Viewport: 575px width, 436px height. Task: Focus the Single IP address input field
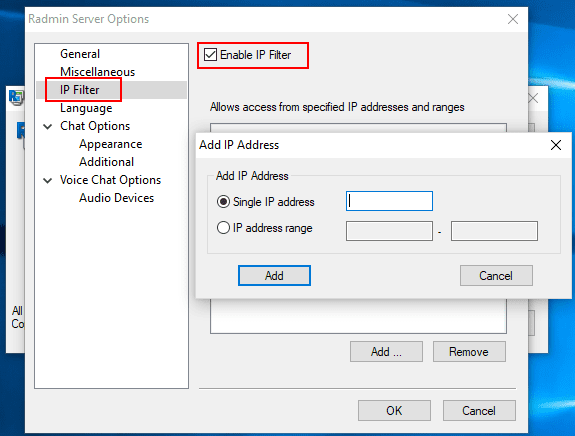389,201
